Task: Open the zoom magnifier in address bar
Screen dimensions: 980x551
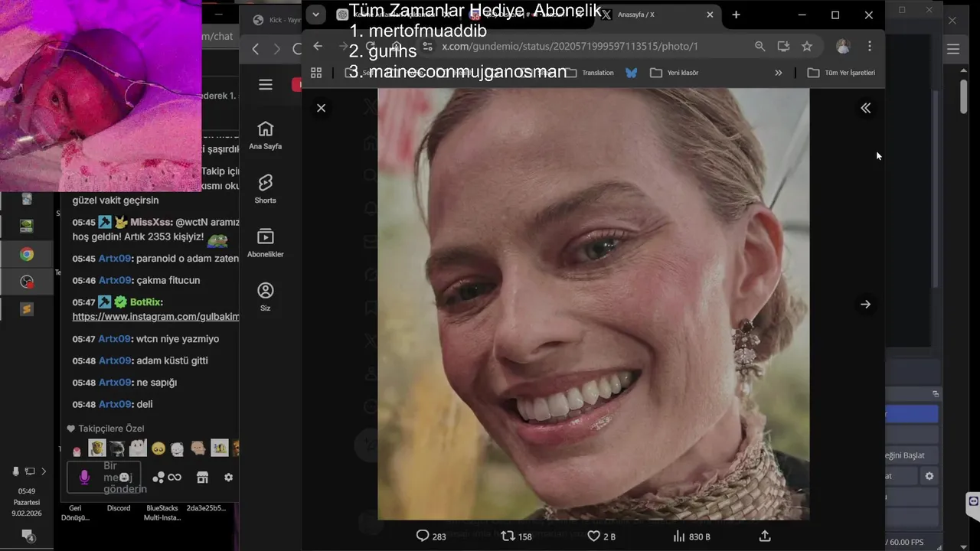Action: tap(759, 46)
